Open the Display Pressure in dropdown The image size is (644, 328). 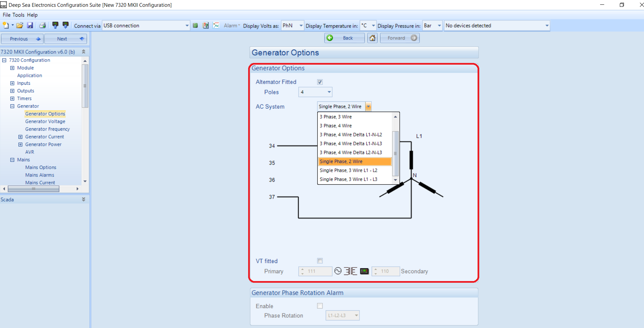point(432,26)
